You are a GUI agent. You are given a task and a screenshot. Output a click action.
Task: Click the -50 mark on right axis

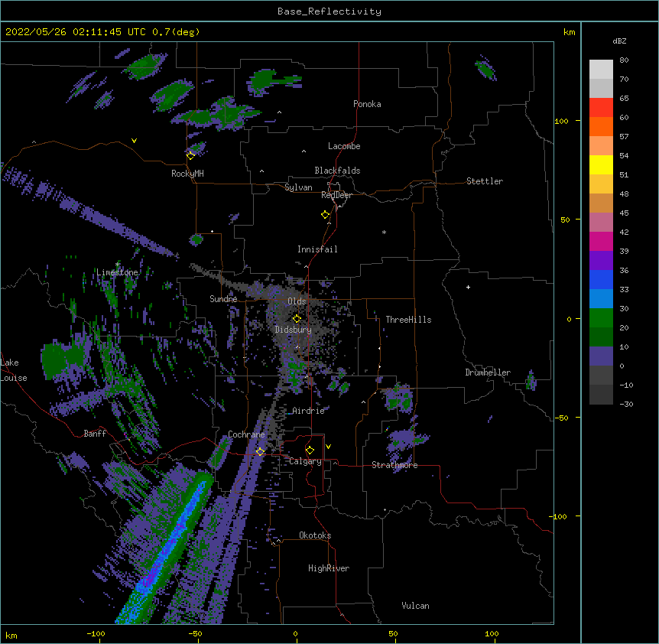[x=561, y=418]
